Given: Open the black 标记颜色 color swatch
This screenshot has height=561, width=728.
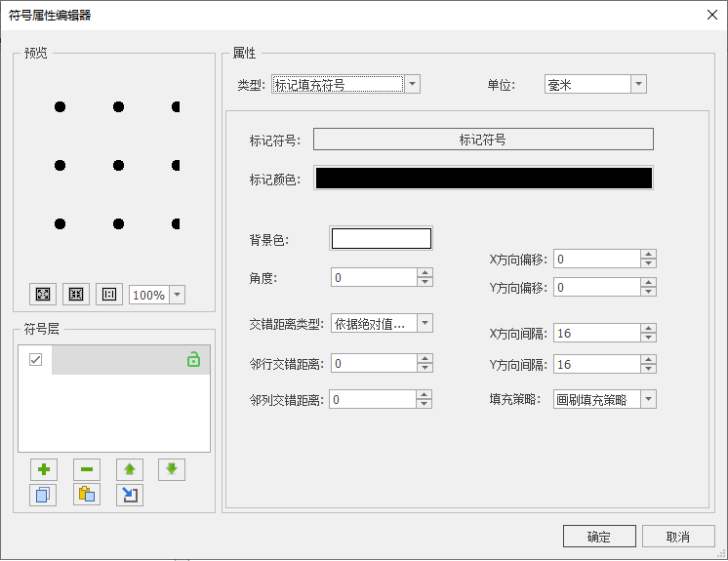Looking at the screenshot, I should coord(482,178).
